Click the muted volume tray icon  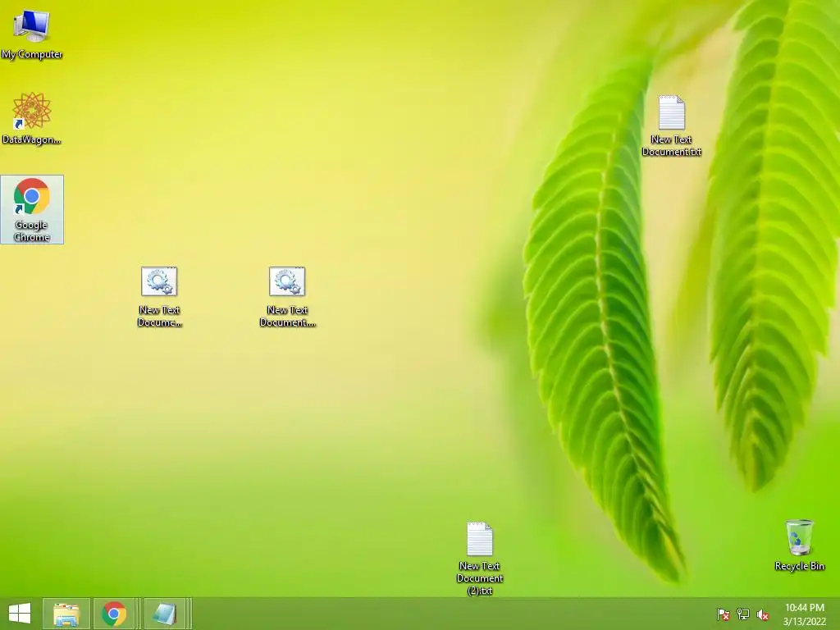763,614
